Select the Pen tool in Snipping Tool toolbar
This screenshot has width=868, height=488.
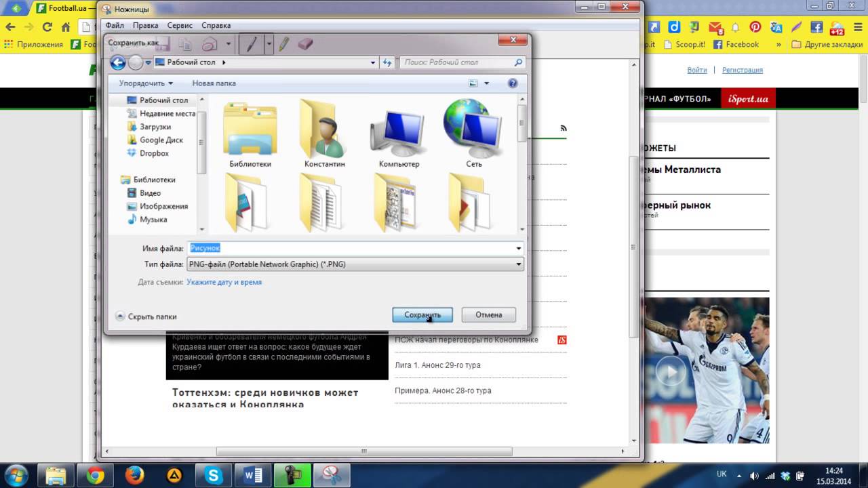pyautogui.click(x=251, y=44)
